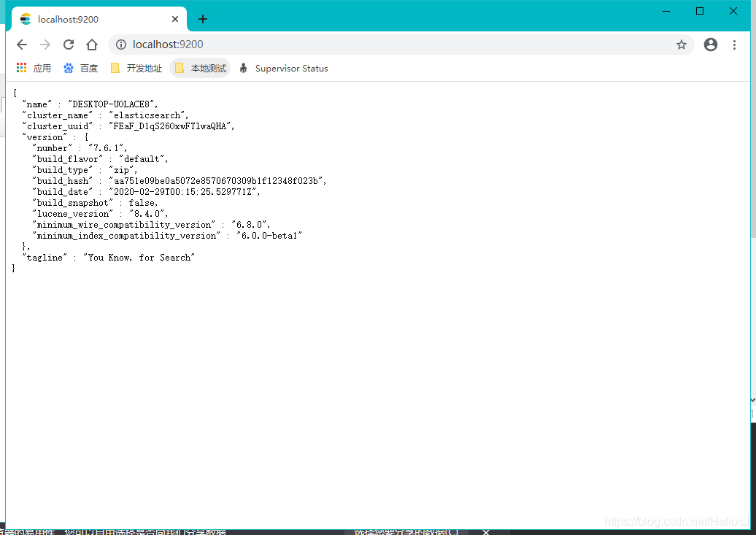This screenshot has width=756, height=535.
Task: Open the Chrome profile account icon
Action: [711, 45]
